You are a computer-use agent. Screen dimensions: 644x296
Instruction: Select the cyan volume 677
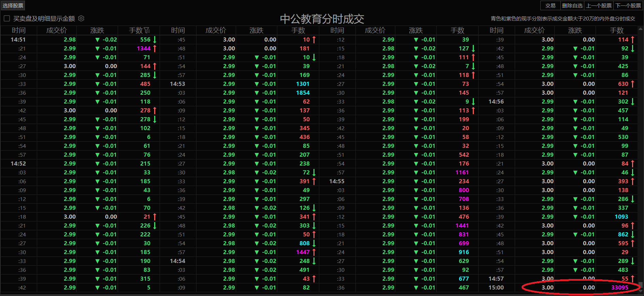click(464, 279)
